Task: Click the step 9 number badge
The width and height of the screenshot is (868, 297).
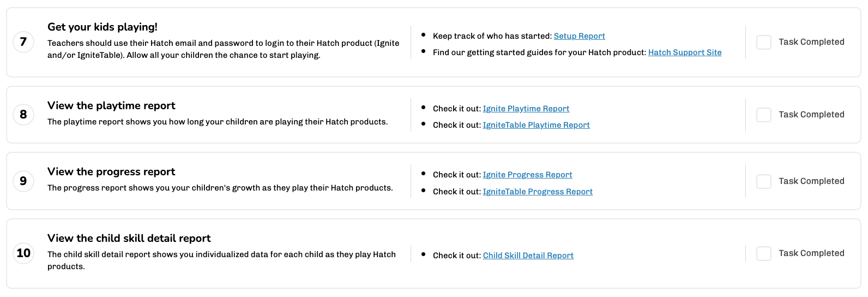Action: click(23, 181)
